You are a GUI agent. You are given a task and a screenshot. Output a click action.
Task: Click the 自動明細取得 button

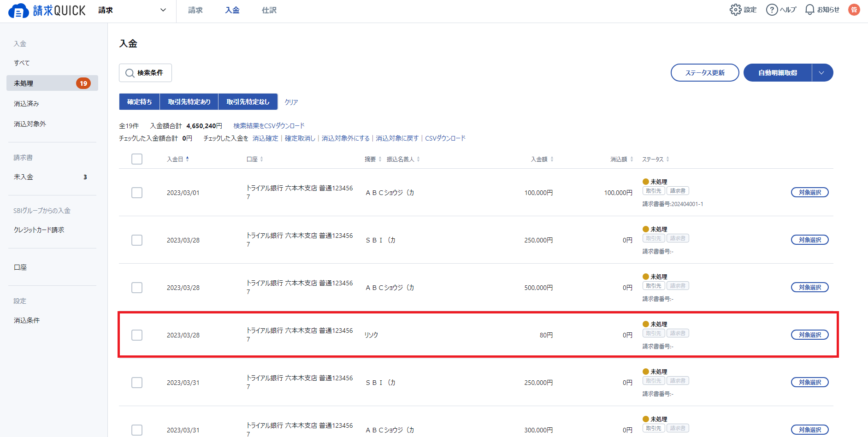[778, 73]
